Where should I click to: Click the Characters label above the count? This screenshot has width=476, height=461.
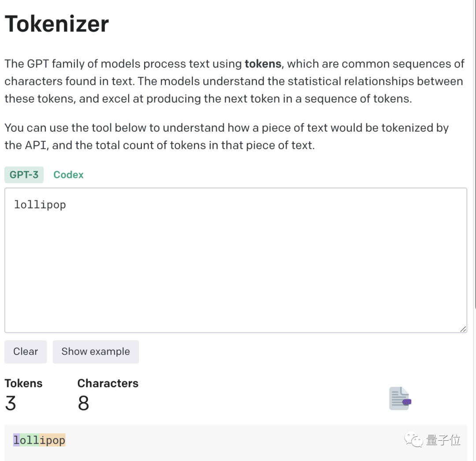(x=108, y=384)
